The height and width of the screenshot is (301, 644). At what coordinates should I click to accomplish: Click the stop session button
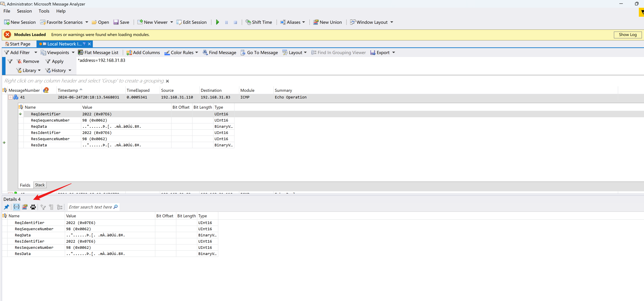pyautogui.click(x=235, y=22)
